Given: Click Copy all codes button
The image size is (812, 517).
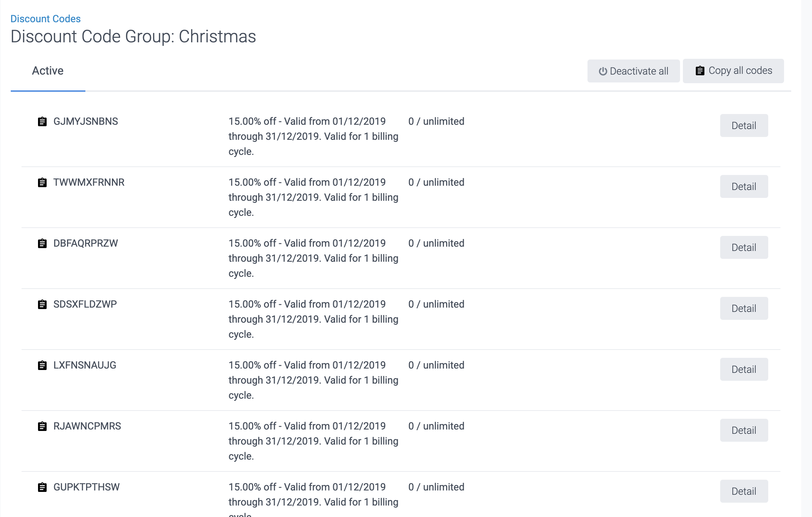Looking at the screenshot, I should tap(733, 71).
